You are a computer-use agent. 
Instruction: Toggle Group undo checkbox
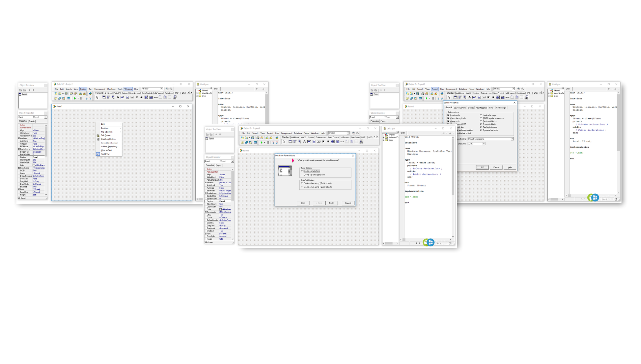click(x=448, y=121)
